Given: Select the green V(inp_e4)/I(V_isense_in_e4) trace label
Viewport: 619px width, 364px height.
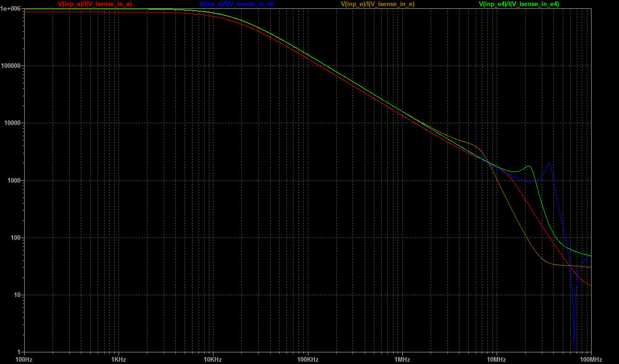Looking at the screenshot, I should pyautogui.click(x=519, y=4).
